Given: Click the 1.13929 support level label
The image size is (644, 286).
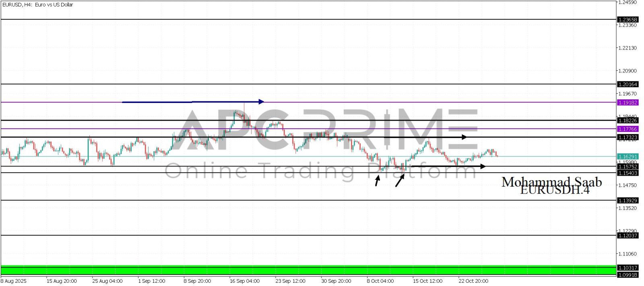Looking at the screenshot, I should click(627, 200).
